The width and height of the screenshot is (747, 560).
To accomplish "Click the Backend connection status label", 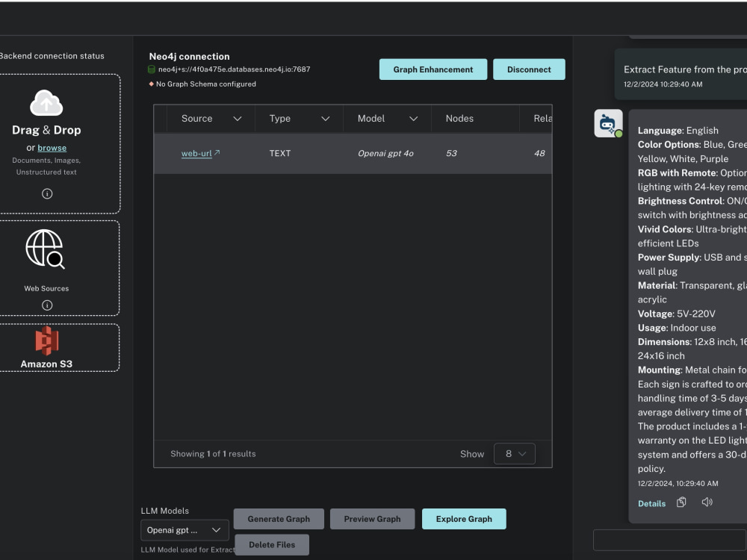I will (x=52, y=56).
